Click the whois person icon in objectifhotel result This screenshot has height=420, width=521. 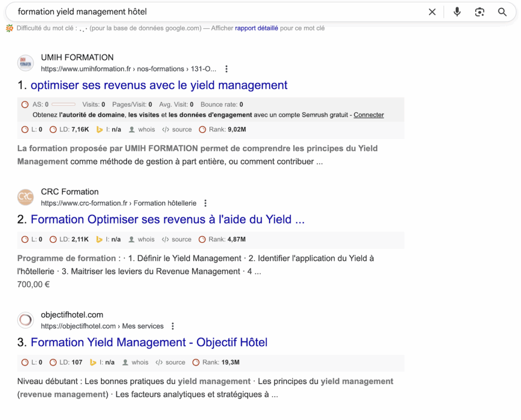point(125,362)
